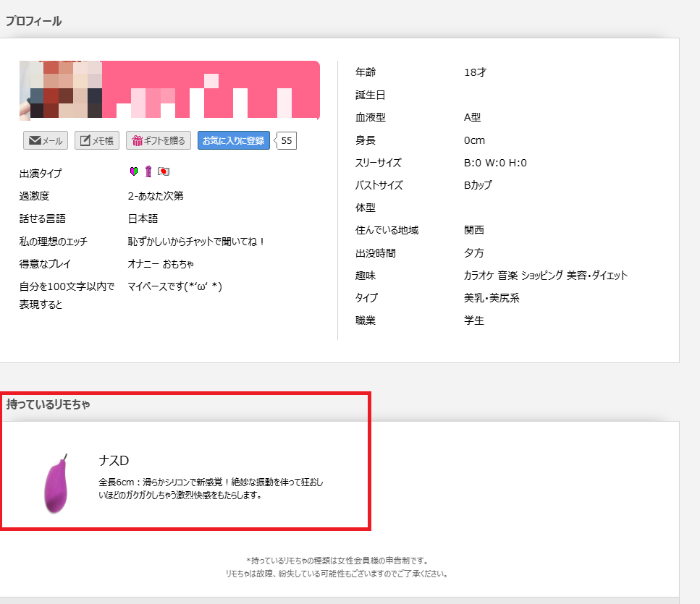Click the 関西 region value

[473, 231]
